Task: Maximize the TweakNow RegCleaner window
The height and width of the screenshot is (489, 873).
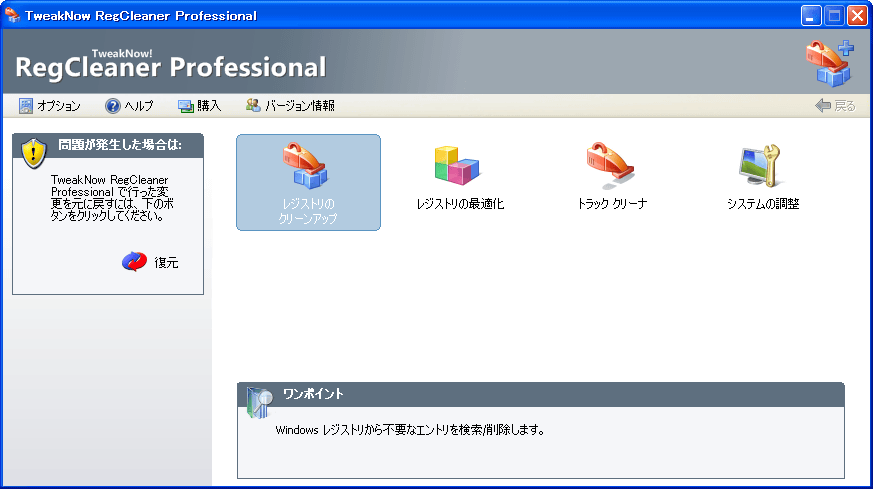Action: coord(834,16)
